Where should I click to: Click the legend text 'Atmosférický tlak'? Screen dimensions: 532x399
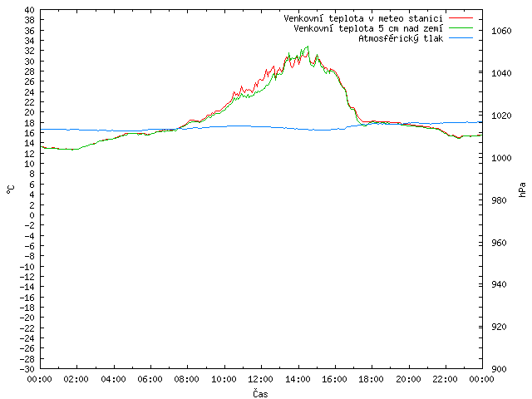pyautogui.click(x=401, y=38)
